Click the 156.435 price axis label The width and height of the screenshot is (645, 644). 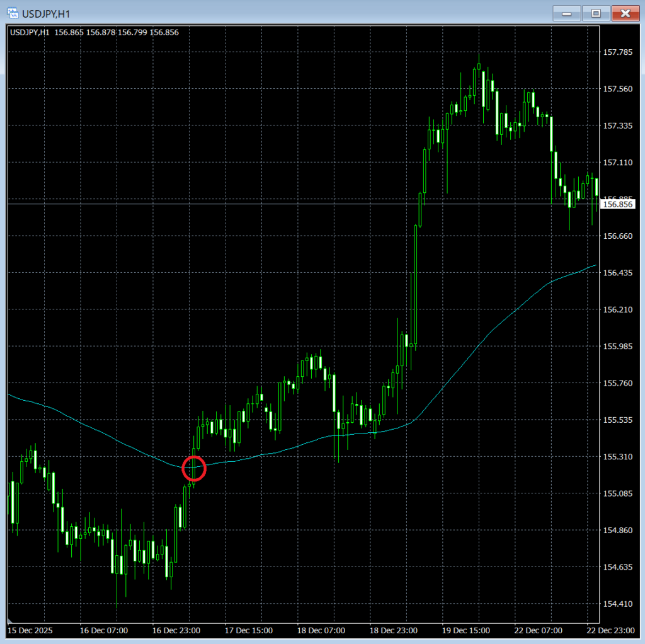[617, 273]
